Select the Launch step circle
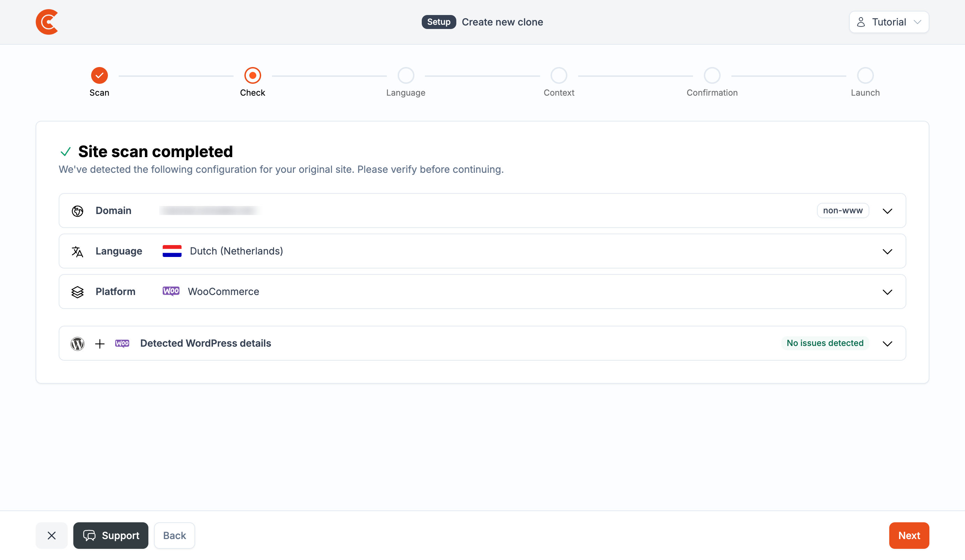This screenshot has height=560, width=965. click(865, 75)
